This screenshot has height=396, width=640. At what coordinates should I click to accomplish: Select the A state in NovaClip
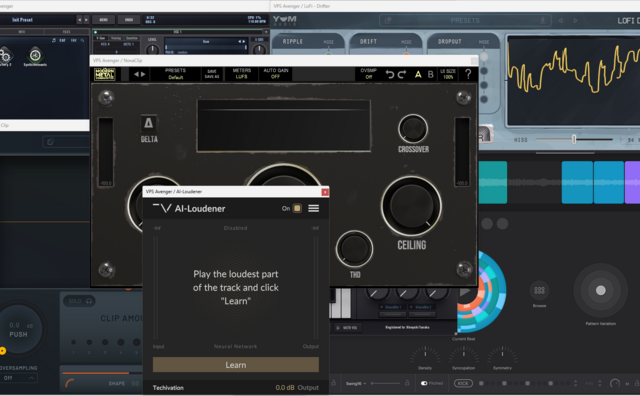click(418, 74)
